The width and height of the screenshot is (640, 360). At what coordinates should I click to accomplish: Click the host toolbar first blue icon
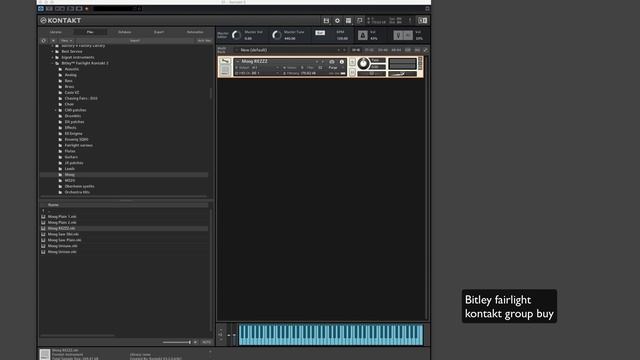41,9
